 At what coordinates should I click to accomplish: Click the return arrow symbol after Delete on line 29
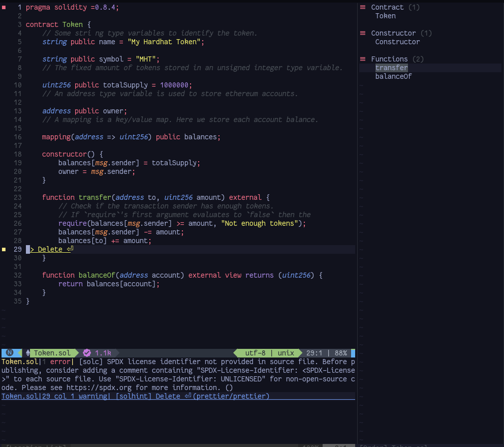pyautogui.click(x=70, y=249)
